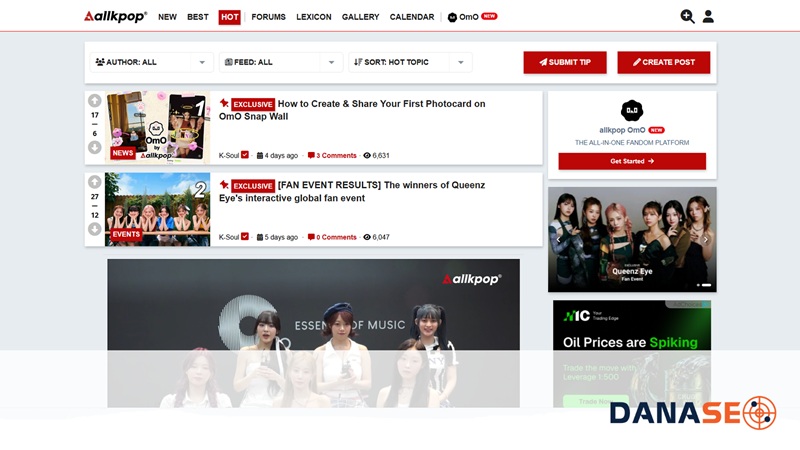
Task: Click the Create Post button
Action: pos(664,62)
